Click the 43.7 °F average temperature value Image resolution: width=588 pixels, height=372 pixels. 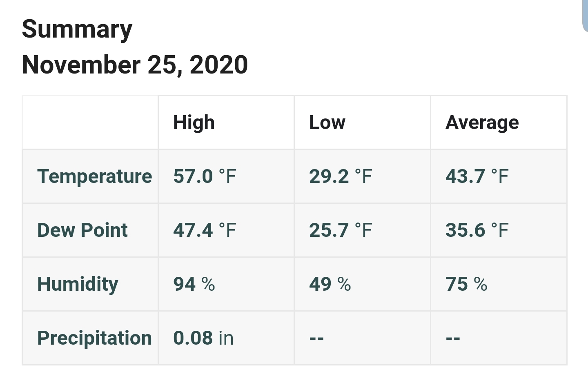click(x=477, y=176)
